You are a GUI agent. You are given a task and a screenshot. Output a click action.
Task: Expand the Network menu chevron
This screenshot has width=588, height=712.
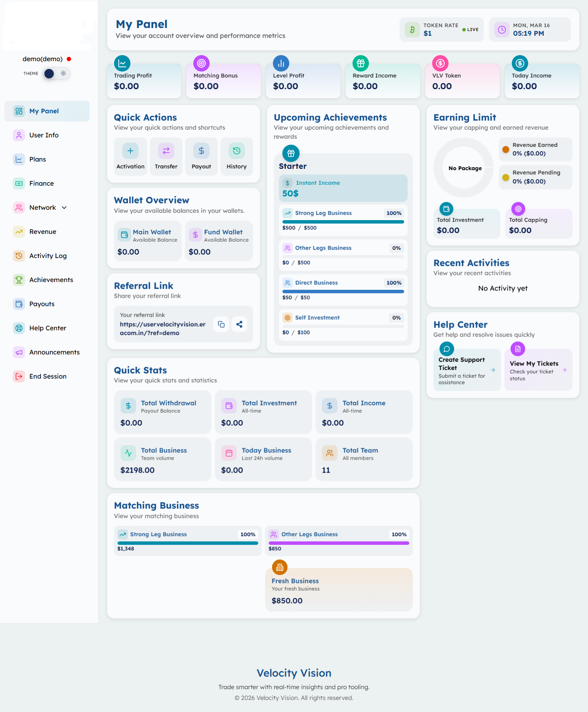tap(65, 208)
